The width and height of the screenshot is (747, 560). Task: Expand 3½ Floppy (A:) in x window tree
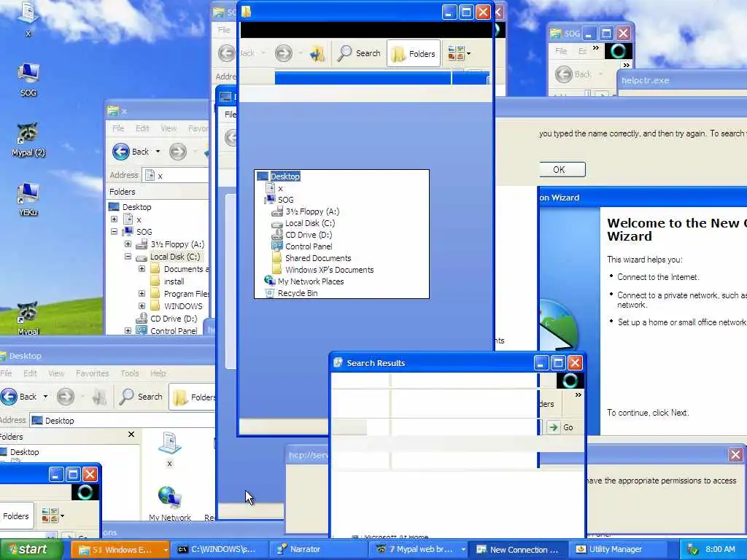(x=128, y=244)
